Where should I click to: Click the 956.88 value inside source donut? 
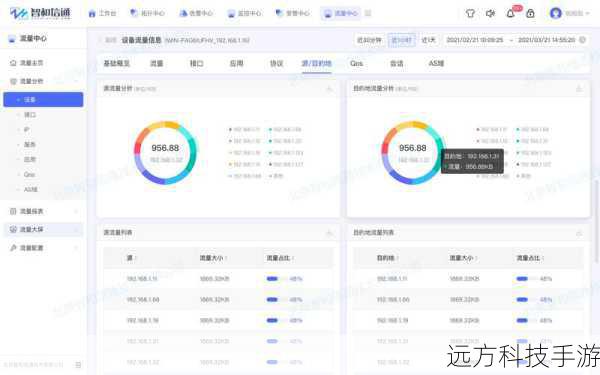pos(165,148)
